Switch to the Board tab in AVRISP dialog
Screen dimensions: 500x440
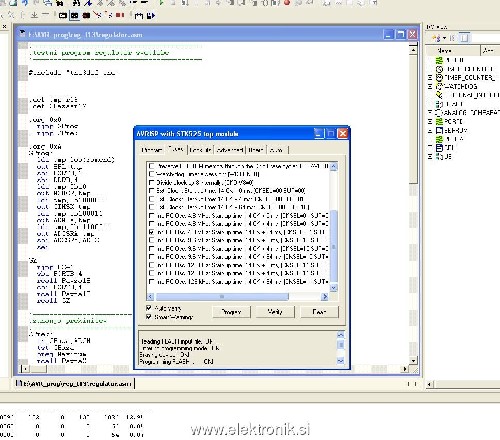256,150
